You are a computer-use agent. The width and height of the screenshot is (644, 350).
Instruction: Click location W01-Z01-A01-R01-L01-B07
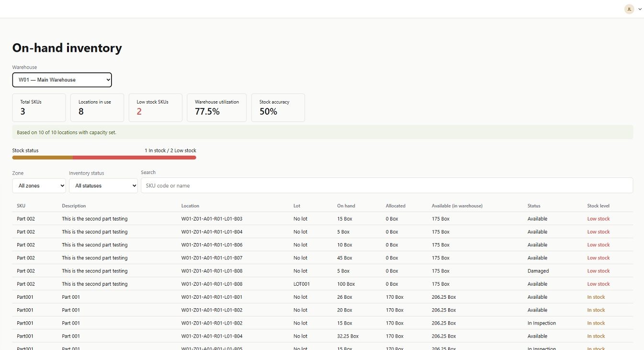(212, 258)
